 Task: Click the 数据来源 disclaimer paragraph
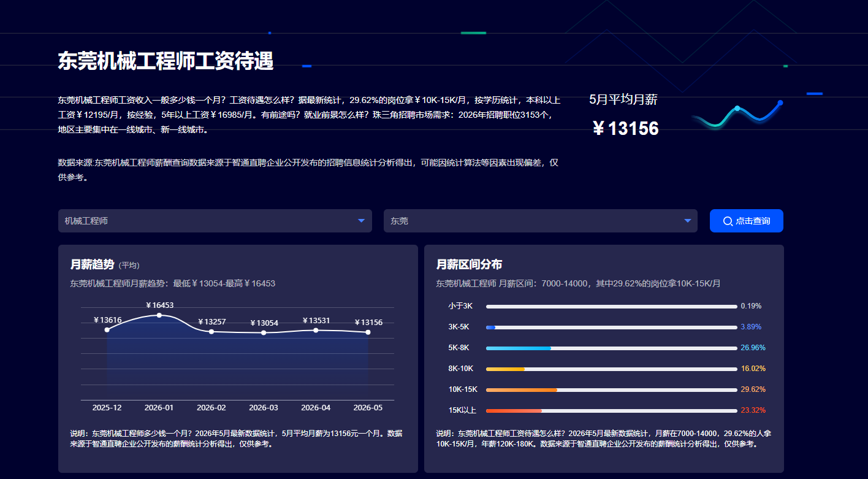tap(308, 171)
